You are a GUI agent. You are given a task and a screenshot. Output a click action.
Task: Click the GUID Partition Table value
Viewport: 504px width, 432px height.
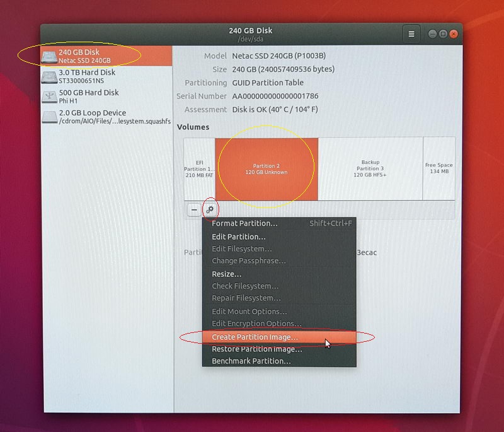tap(268, 83)
